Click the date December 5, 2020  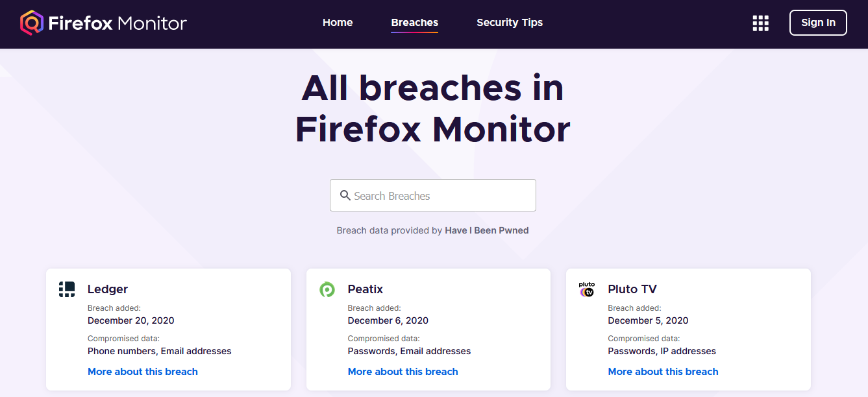pos(649,320)
